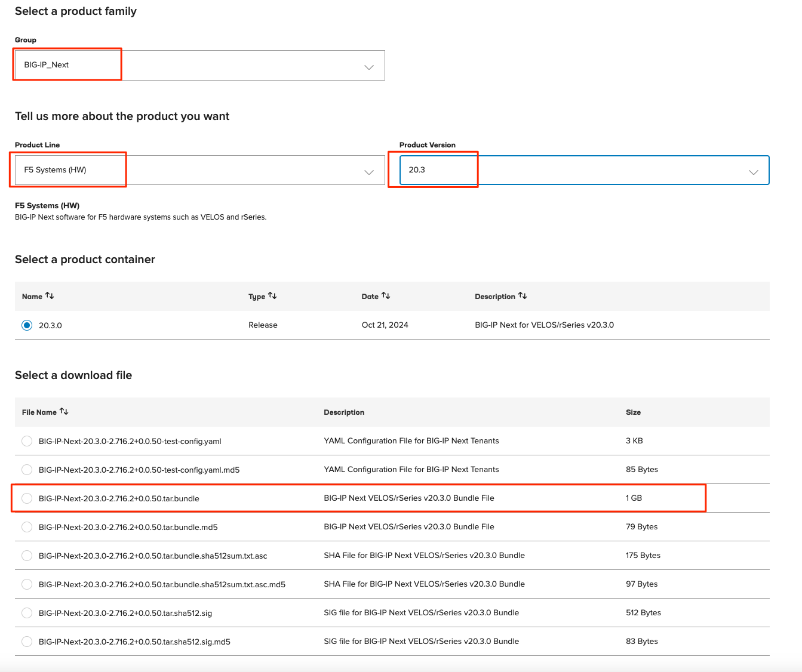This screenshot has height=672, width=802.
Task: Sort product containers by Date
Action: point(386,296)
